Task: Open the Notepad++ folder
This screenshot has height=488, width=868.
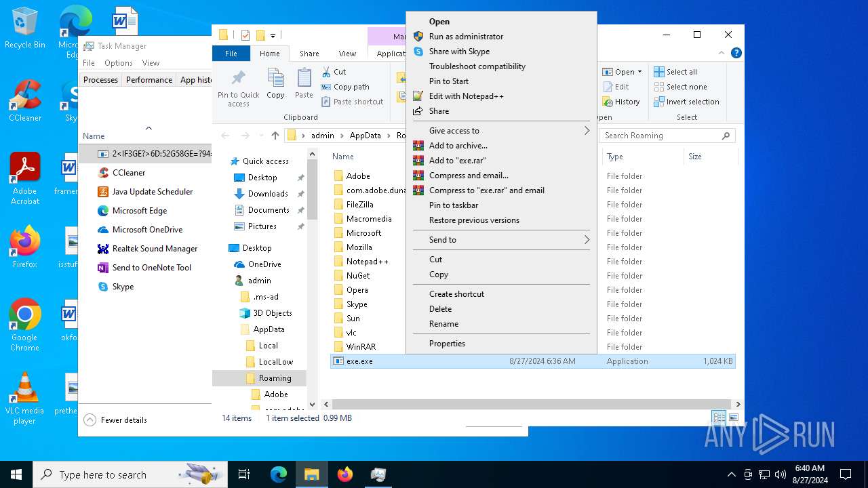Action: (367, 262)
